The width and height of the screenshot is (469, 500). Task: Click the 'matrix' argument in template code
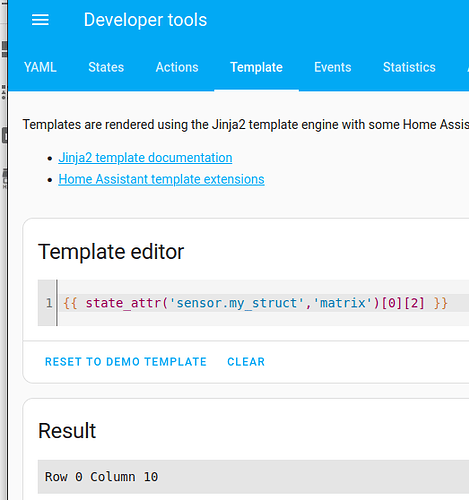point(343,303)
